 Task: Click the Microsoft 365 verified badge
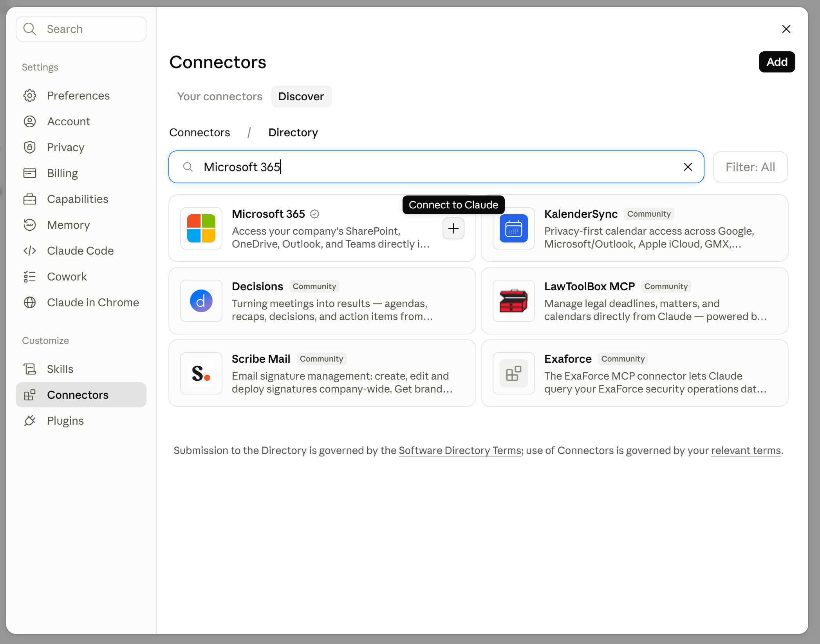point(314,214)
